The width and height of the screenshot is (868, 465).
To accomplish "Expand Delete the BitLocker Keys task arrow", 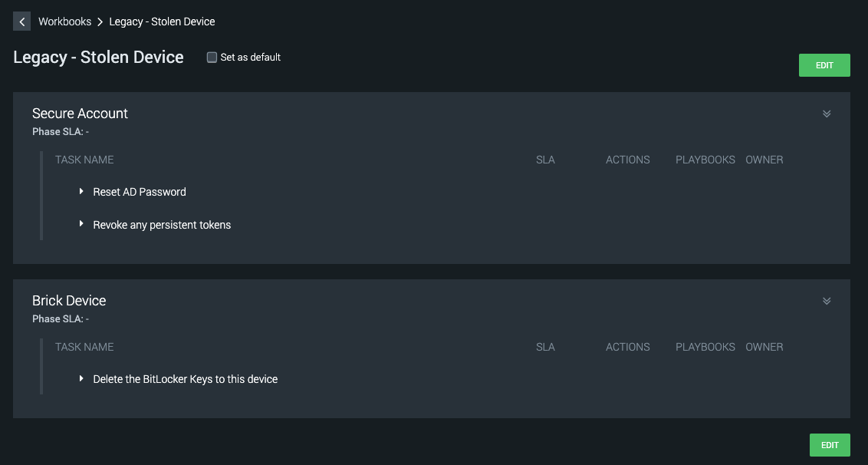I will coord(81,379).
